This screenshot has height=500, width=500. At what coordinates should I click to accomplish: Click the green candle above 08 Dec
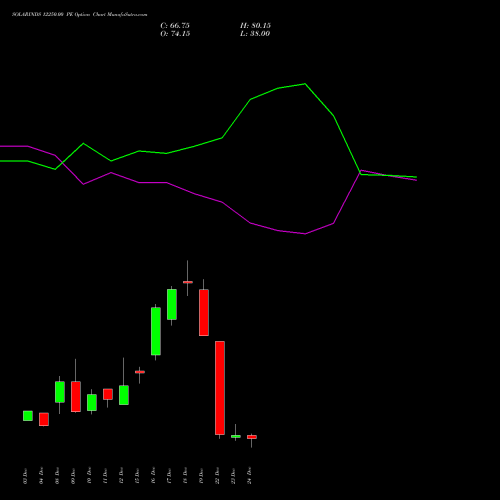[x=60, y=392]
